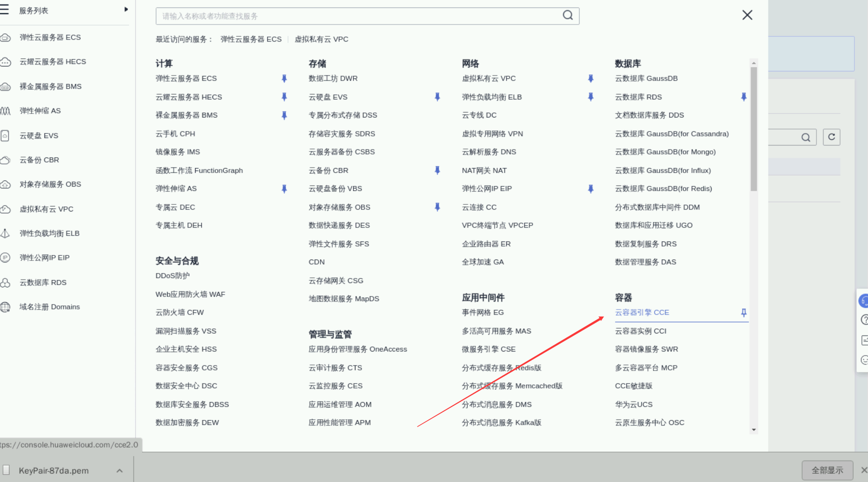Open 镜像服务 IMS

coord(177,152)
